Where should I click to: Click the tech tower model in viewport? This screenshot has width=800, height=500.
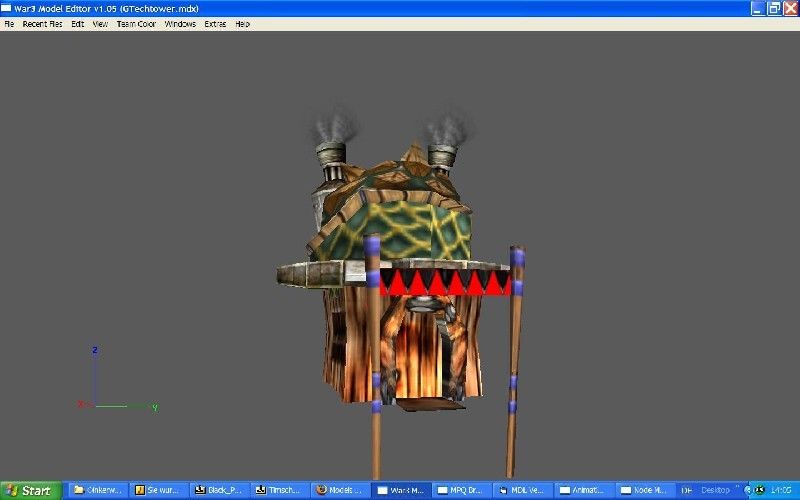pos(401,291)
